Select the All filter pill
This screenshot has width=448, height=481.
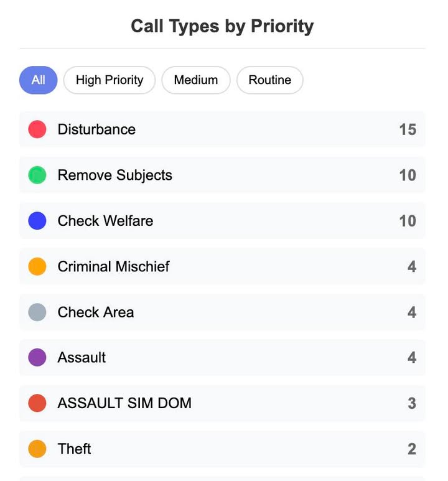[x=38, y=80]
